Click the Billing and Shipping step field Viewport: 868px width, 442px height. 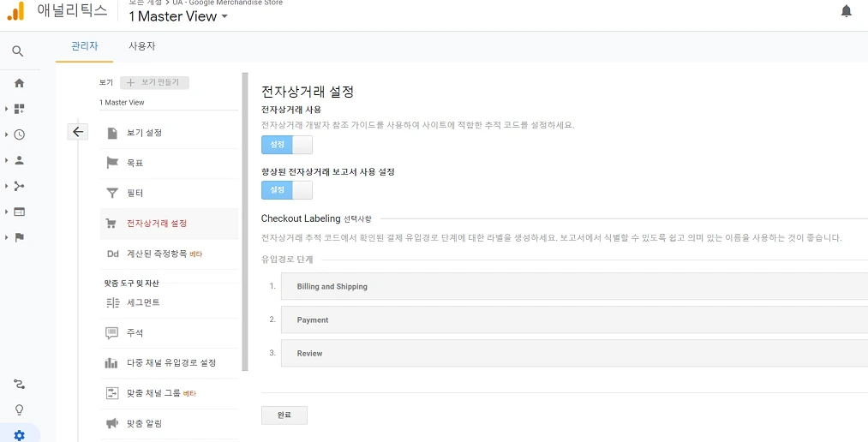(x=575, y=287)
